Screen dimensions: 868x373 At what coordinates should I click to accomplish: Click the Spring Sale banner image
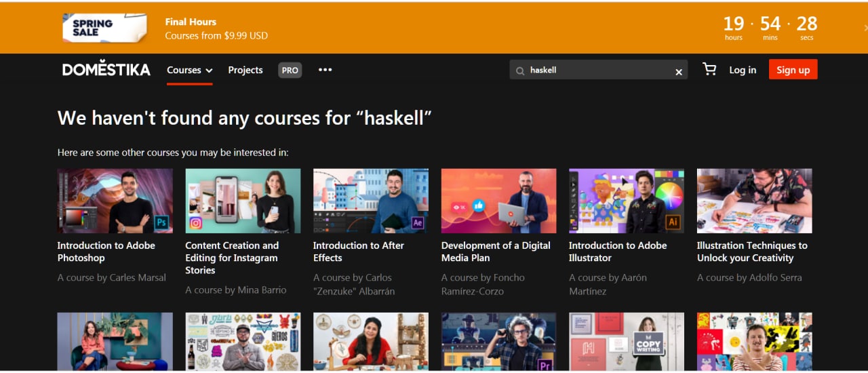(x=104, y=28)
